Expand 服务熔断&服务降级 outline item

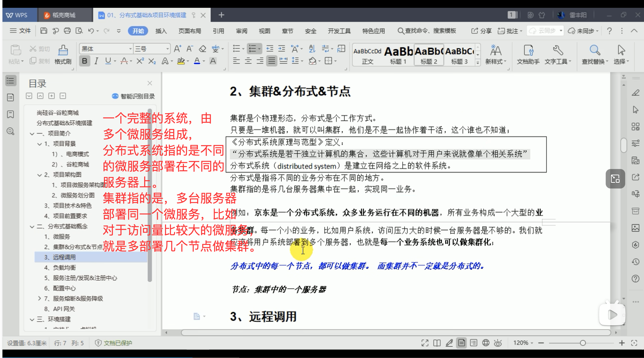coord(40,298)
